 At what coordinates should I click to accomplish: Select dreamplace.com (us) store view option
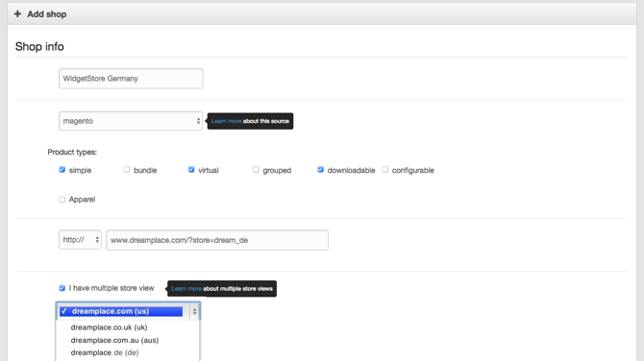pyautogui.click(x=121, y=311)
